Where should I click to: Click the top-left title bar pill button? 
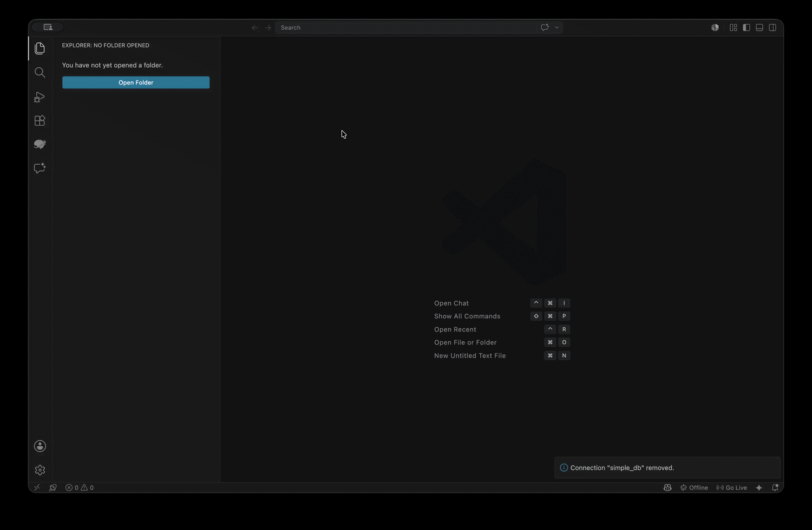(48, 27)
